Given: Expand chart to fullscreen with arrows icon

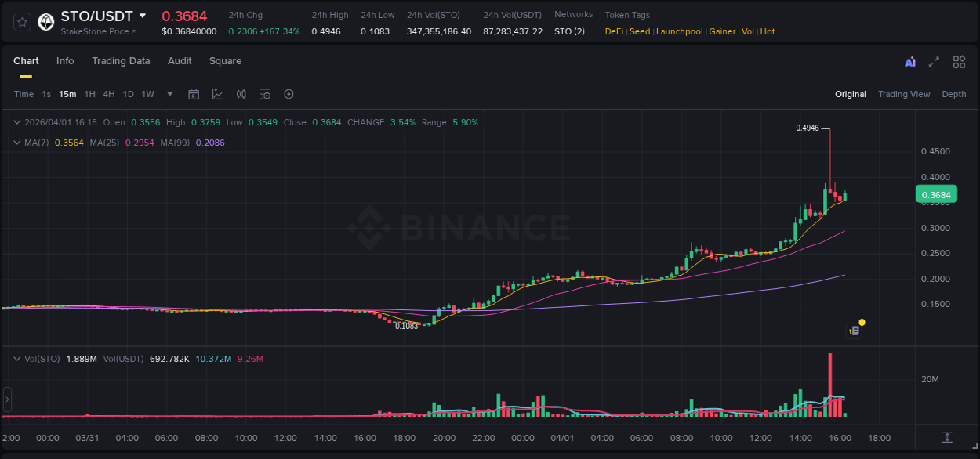Looking at the screenshot, I should pyautogui.click(x=933, y=61).
